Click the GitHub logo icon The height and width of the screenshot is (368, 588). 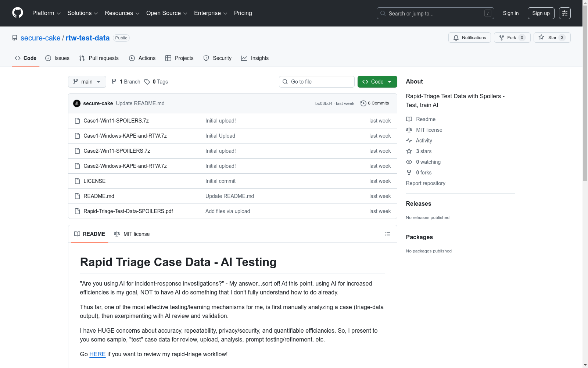(x=18, y=13)
